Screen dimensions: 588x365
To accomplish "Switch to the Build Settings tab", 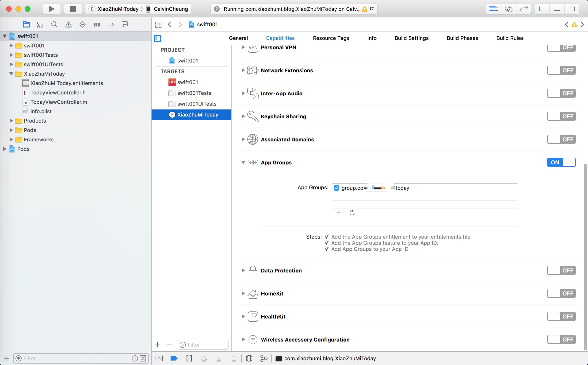I will [411, 38].
